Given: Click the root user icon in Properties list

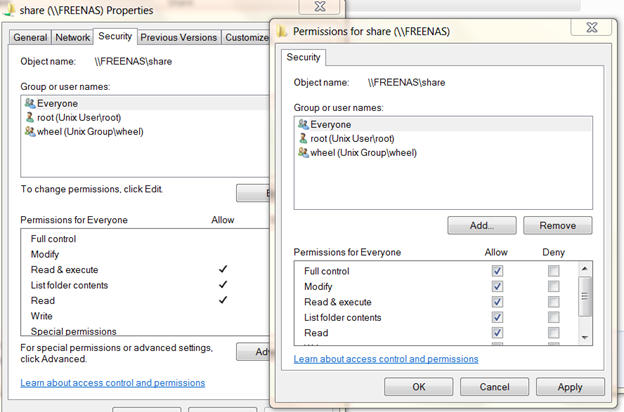Looking at the screenshot, I should tap(27, 117).
